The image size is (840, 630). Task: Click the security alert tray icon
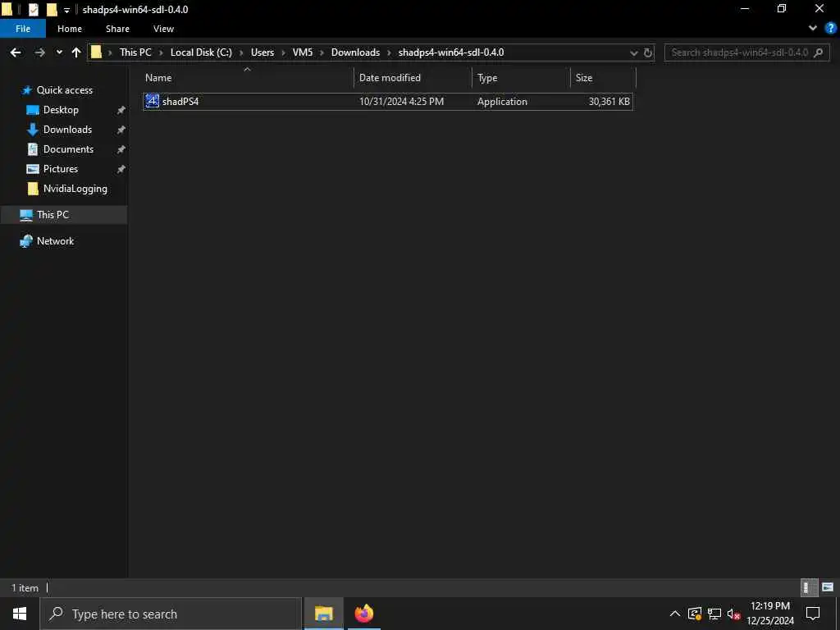[695, 614]
